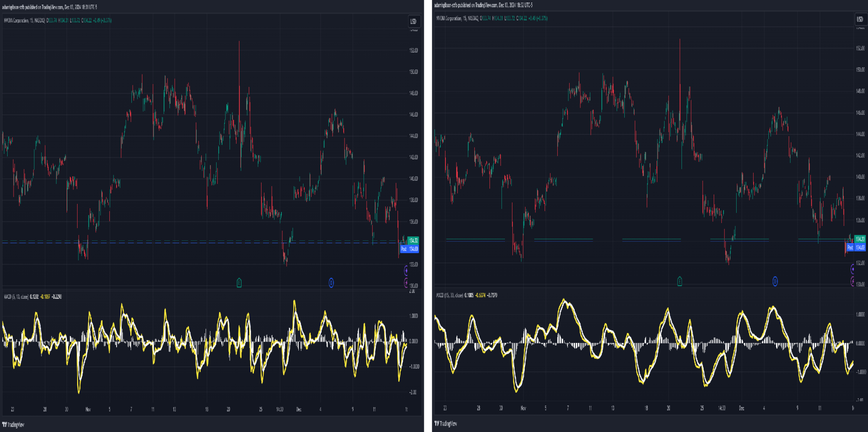868x432 pixels.
Task: Click the green 134.22 price label in right chart
Action: click(x=860, y=239)
